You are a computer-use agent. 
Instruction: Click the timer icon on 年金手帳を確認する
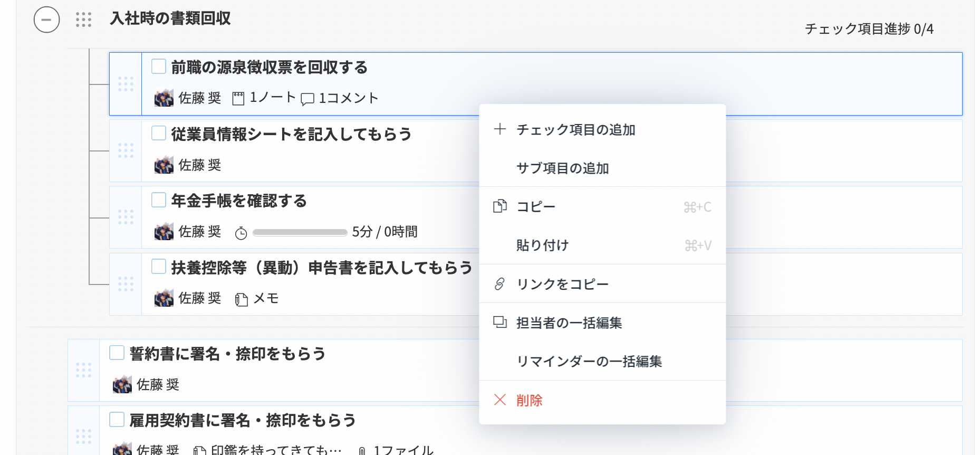pyautogui.click(x=241, y=233)
